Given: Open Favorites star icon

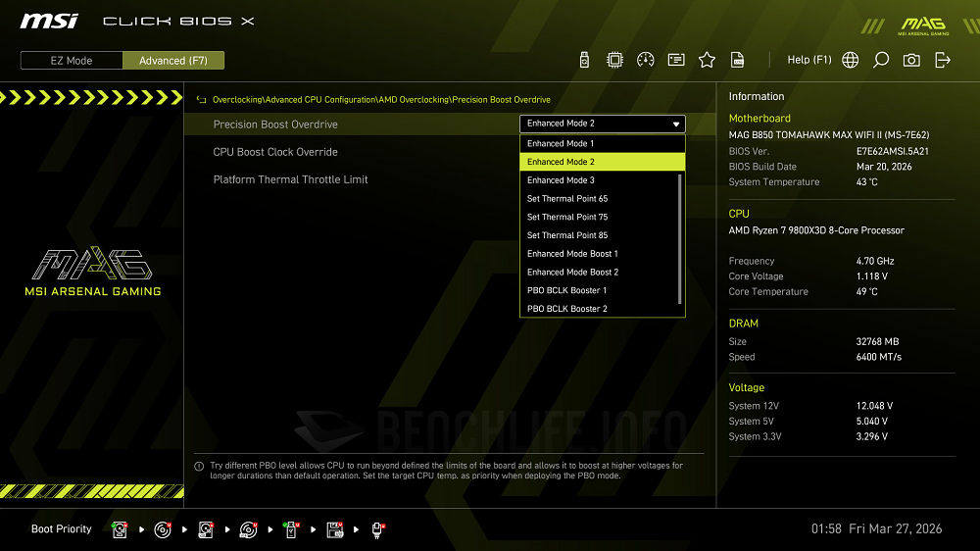Looking at the screenshot, I should (x=707, y=60).
